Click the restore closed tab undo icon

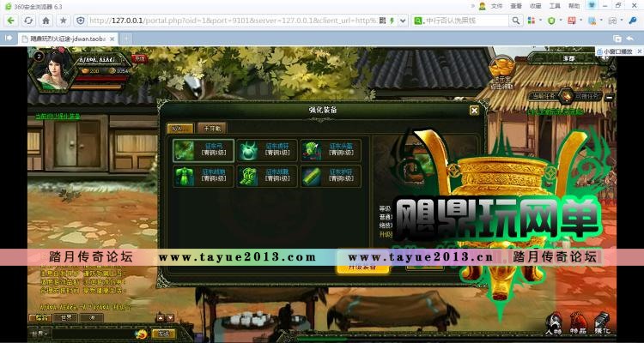[x=630, y=39]
